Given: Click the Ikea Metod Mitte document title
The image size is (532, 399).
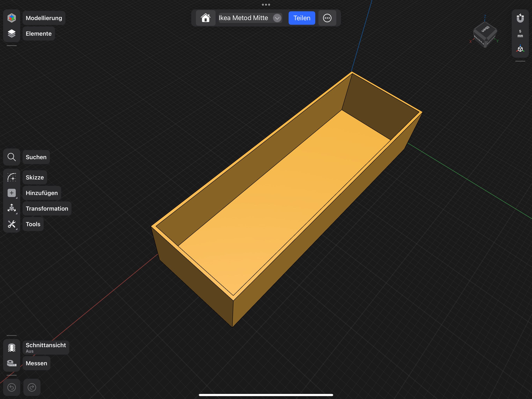Looking at the screenshot, I should (243, 18).
